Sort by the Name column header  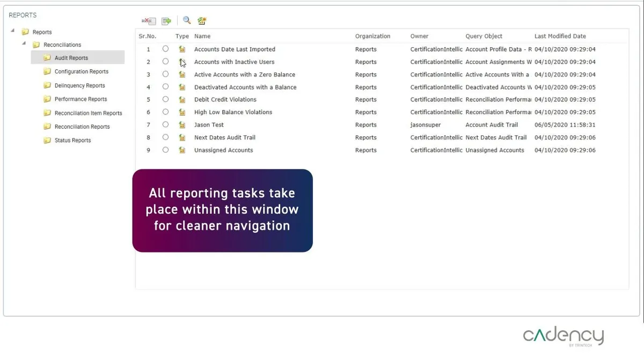click(202, 36)
